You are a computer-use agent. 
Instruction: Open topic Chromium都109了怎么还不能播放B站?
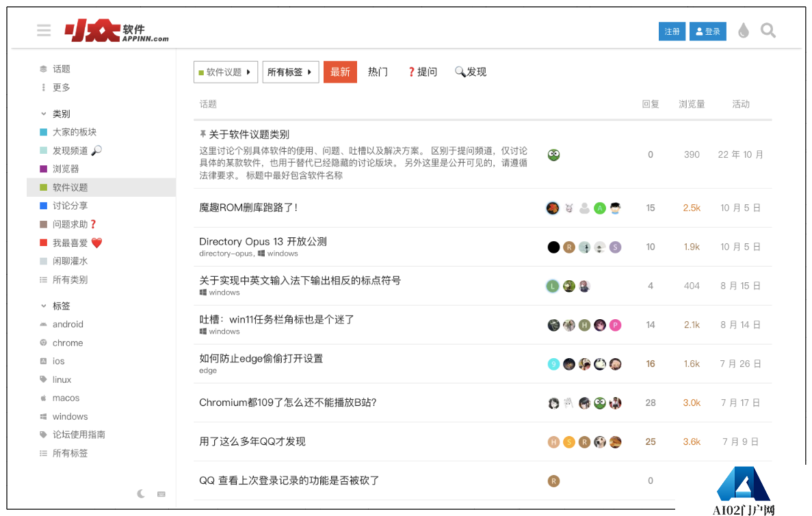pyautogui.click(x=288, y=403)
